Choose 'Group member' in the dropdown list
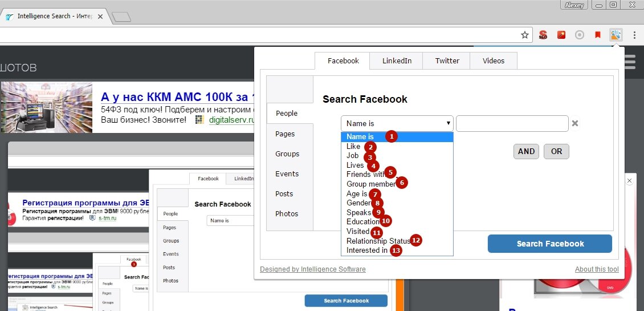The image size is (644, 311). point(397,184)
